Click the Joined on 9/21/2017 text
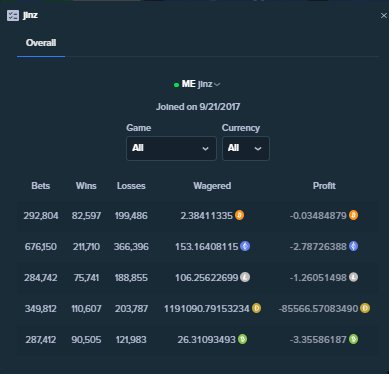 click(198, 107)
